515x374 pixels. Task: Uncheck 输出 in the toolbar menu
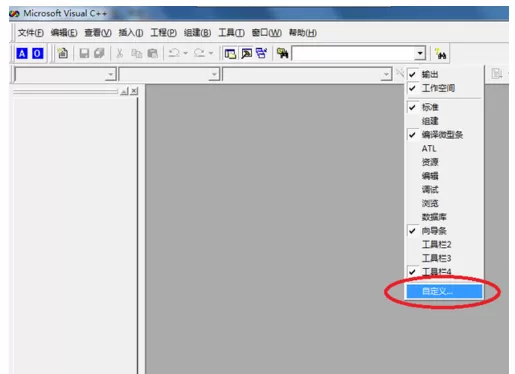(x=444, y=74)
